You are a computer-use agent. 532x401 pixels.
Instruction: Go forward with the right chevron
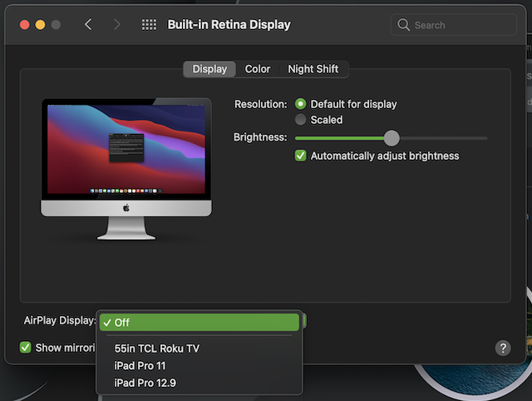pyautogui.click(x=117, y=24)
